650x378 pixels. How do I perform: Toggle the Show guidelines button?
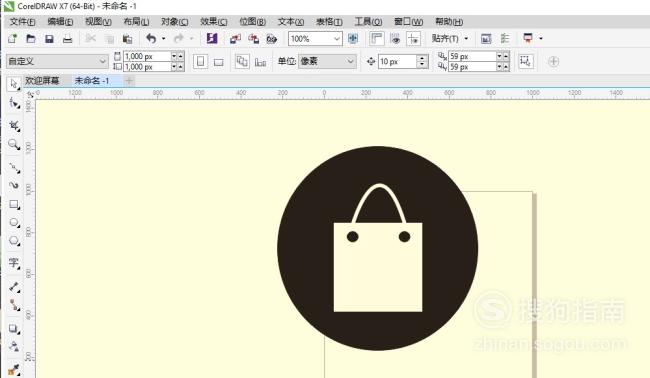414,39
